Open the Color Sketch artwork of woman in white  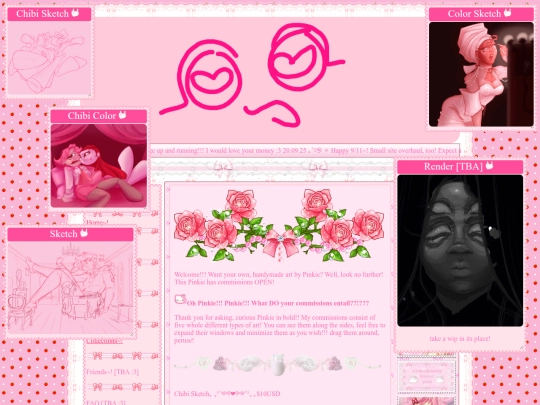(x=481, y=74)
